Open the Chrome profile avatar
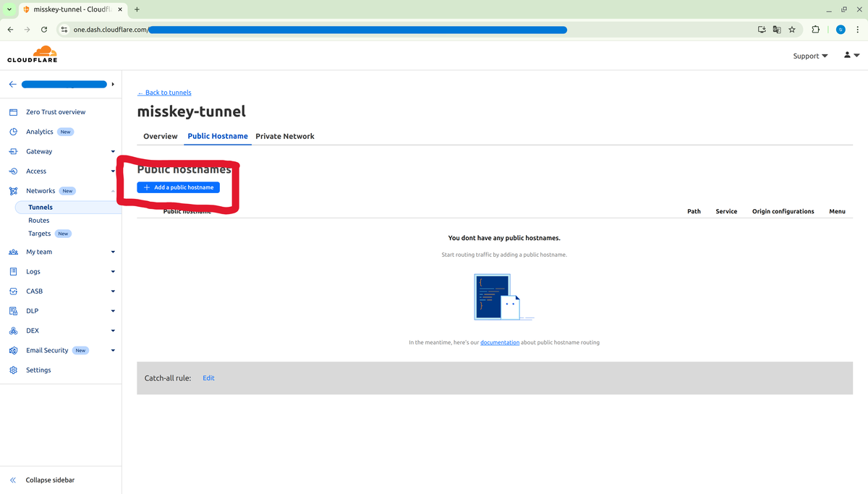 841,30
